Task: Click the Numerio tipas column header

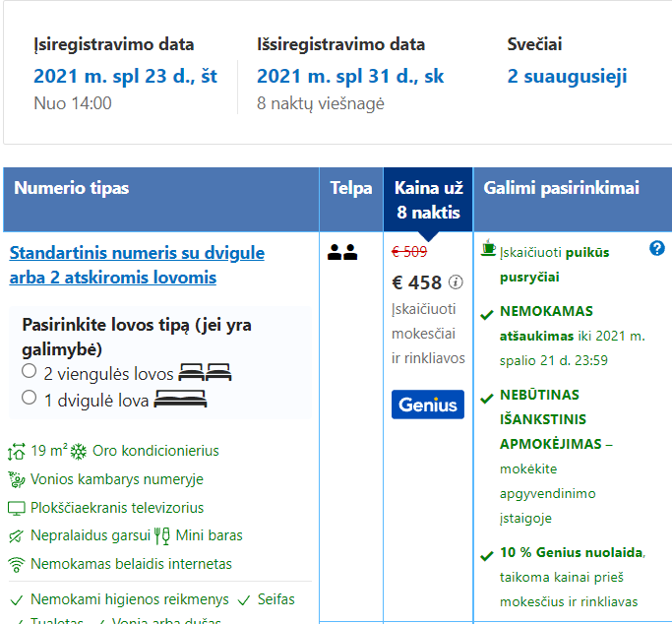Action: tap(160, 200)
